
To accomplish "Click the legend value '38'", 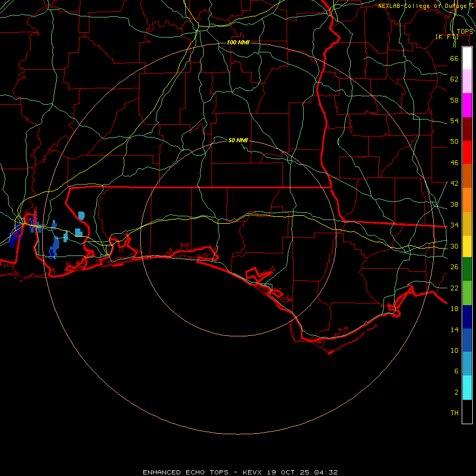I will [x=454, y=204].
